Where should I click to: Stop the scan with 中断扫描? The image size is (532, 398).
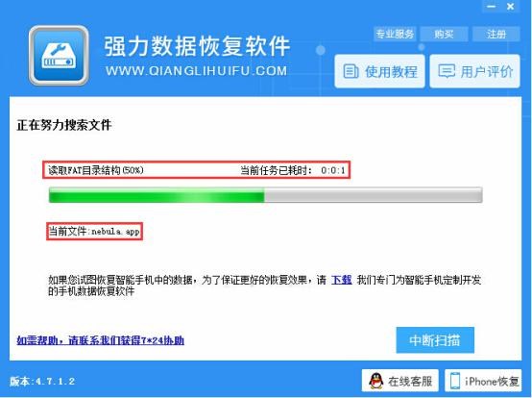coord(435,340)
